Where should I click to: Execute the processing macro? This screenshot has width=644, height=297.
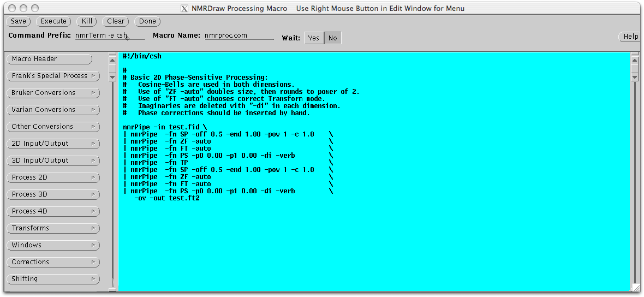pyautogui.click(x=54, y=21)
